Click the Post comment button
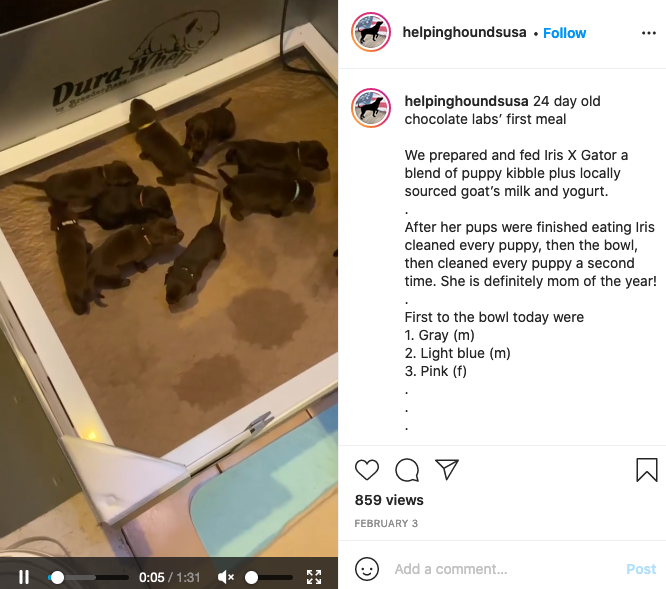Viewport: 666px width, 589px height. point(641,569)
